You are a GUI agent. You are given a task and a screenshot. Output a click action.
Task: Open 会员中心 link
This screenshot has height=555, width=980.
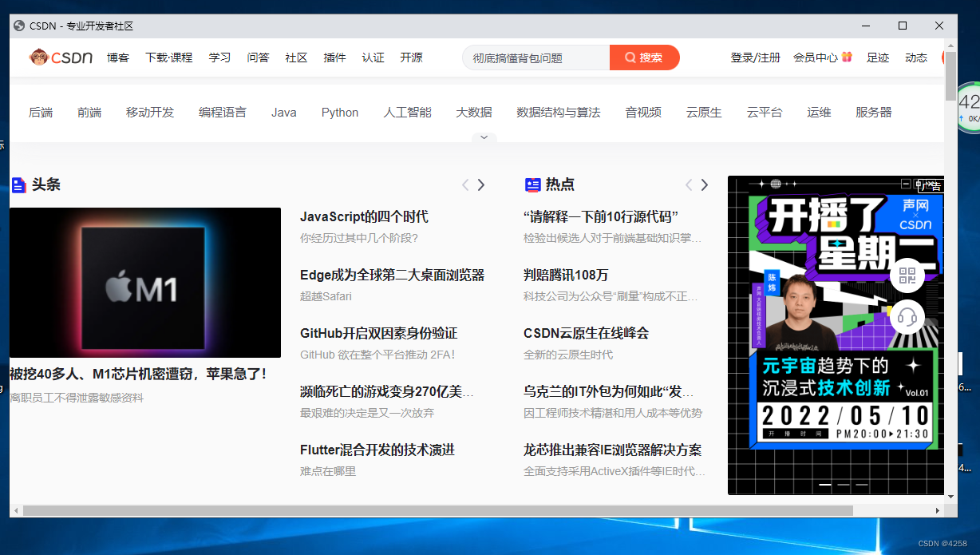pos(815,57)
